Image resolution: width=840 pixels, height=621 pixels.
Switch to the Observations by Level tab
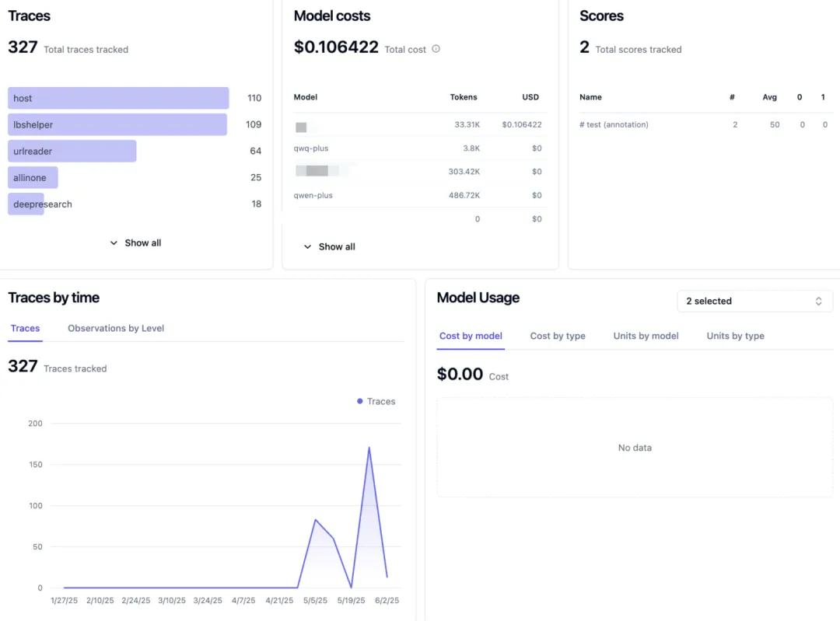(116, 328)
